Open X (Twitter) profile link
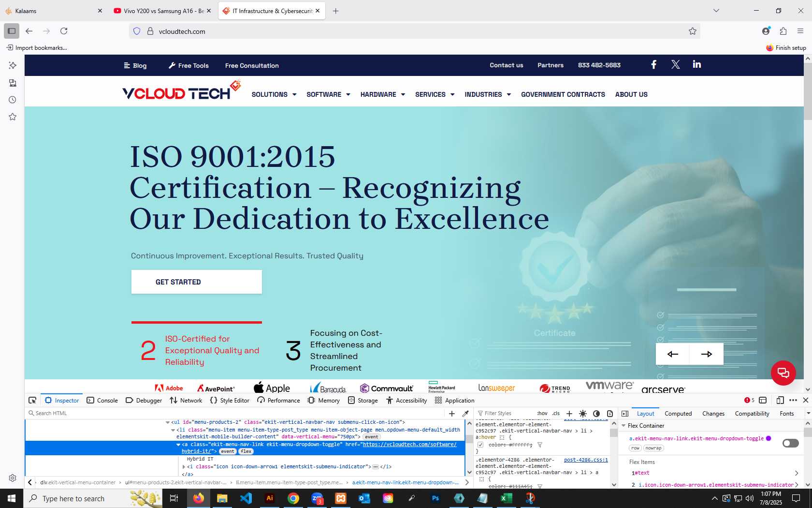 (675, 65)
